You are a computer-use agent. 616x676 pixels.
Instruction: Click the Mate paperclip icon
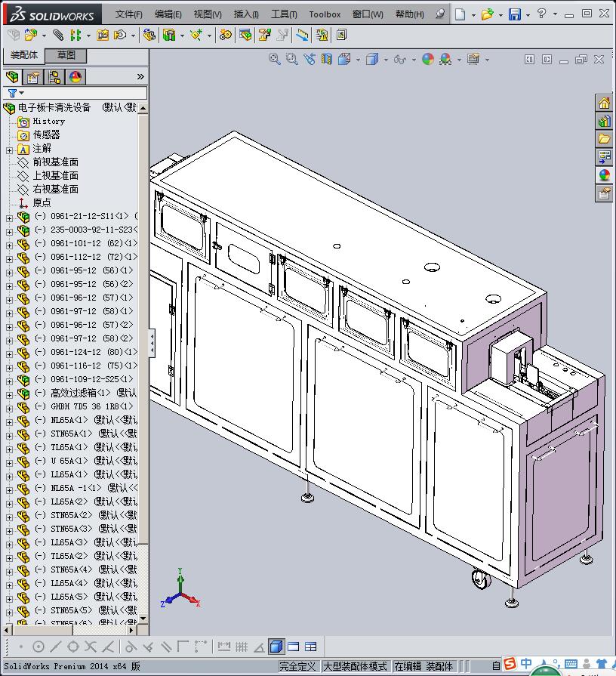[x=57, y=35]
